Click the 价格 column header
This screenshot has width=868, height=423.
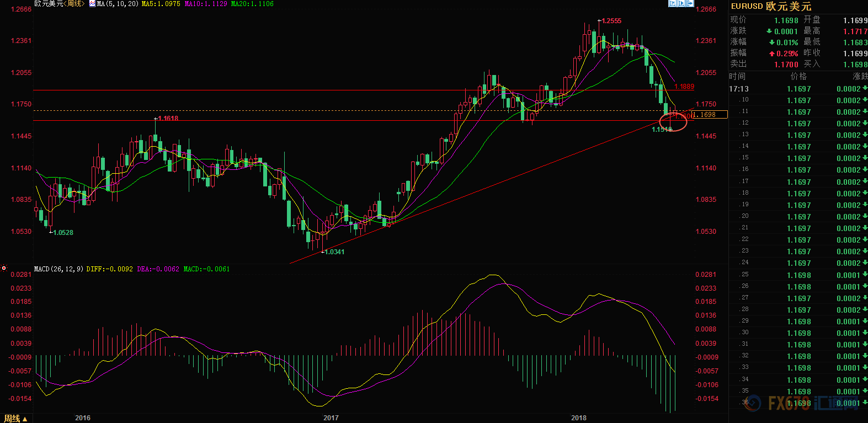[x=798, y=76]
